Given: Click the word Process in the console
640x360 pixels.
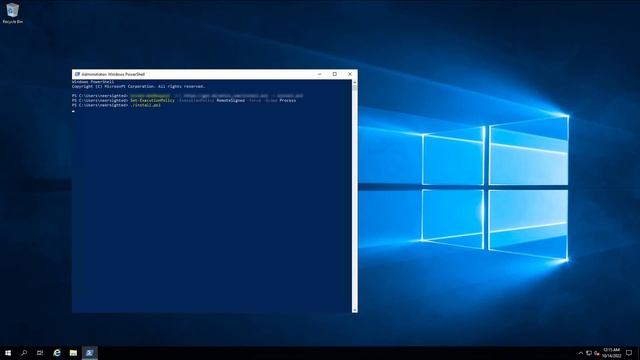Looking at the screenshot, I should (x=288, y=100).
